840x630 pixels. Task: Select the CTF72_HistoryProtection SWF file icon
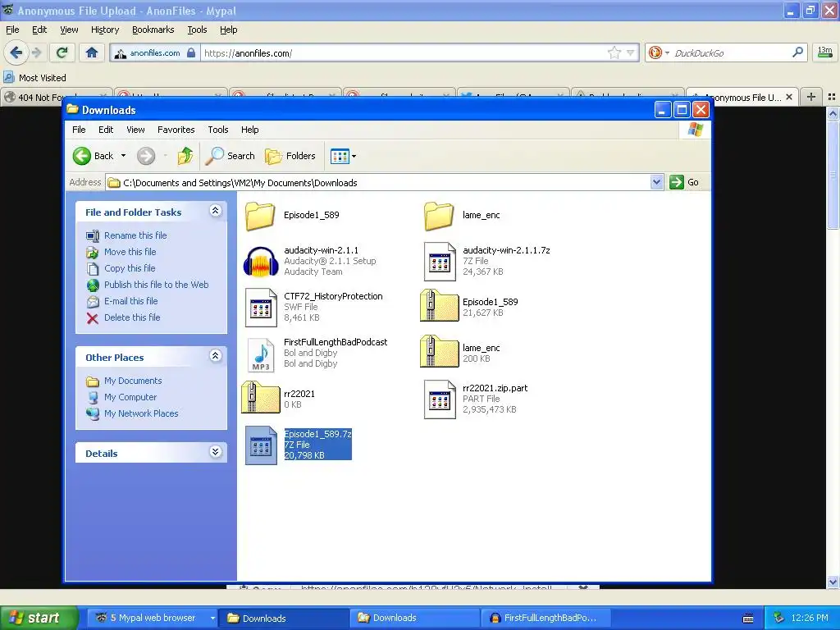[261, 308]
